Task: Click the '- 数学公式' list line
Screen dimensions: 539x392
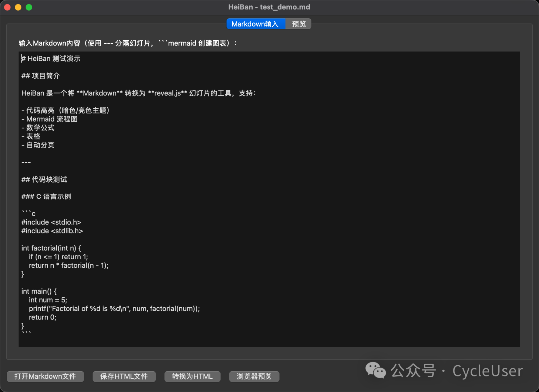Action: coord(38,128)
